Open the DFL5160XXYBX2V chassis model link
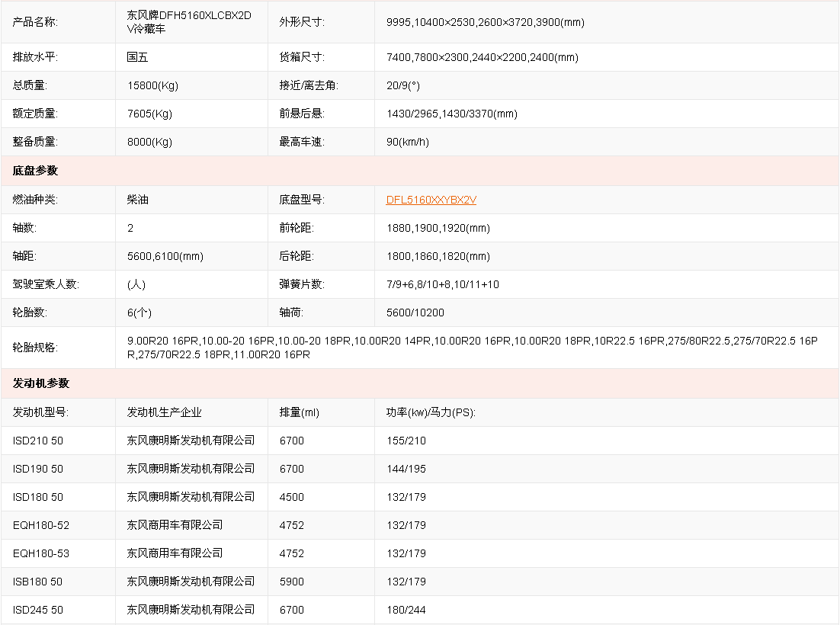 coord(431,200)
